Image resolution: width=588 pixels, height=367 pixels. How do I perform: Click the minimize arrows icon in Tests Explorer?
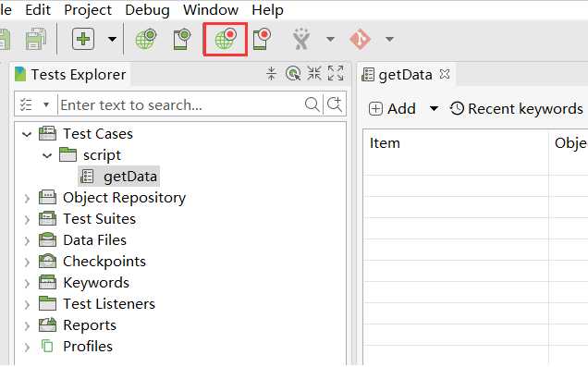(x=314, y=73)
